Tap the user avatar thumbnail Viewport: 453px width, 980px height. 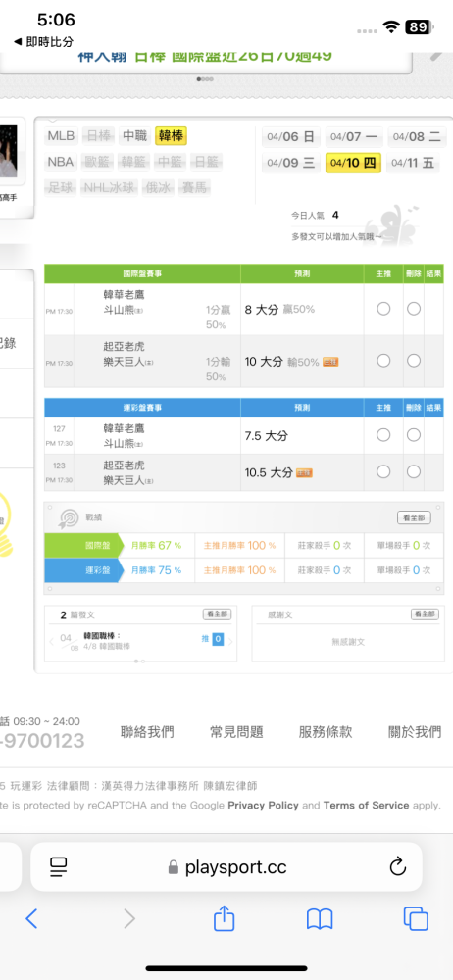[x=9, y=150]
